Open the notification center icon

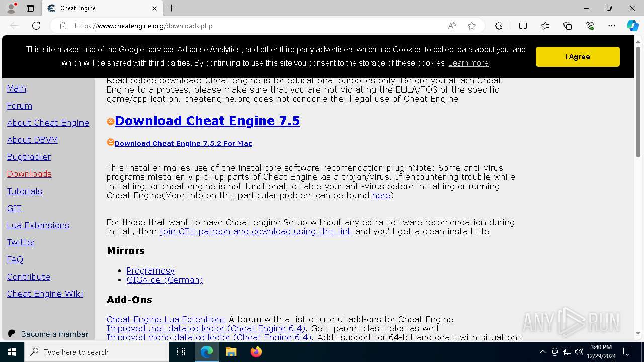point(627,352)
